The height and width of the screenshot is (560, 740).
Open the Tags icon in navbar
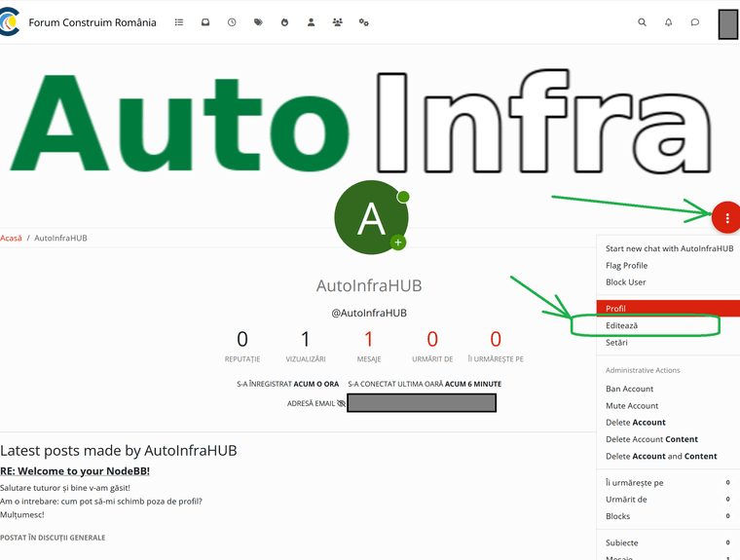click(258, 22)
